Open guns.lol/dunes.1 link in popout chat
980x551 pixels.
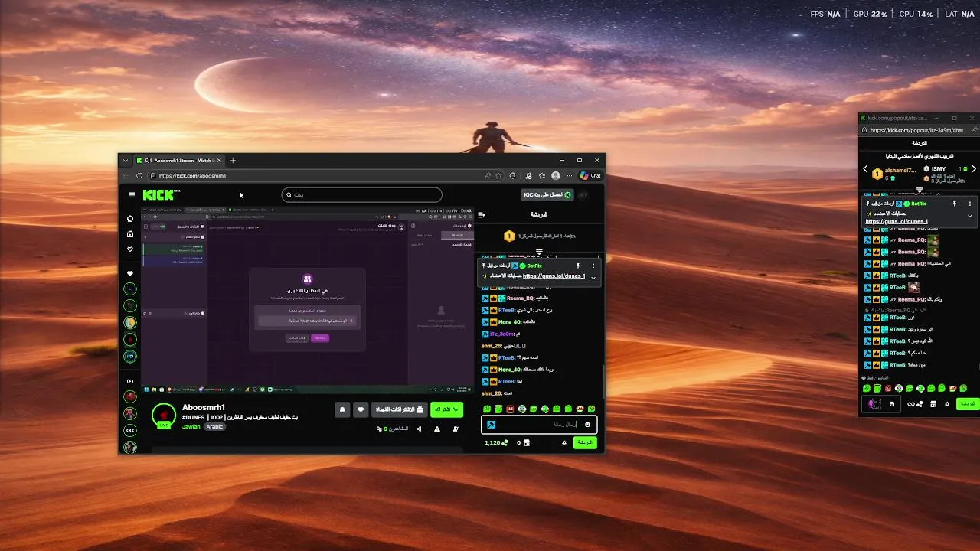pyautogui.click(x=897, y=221)
